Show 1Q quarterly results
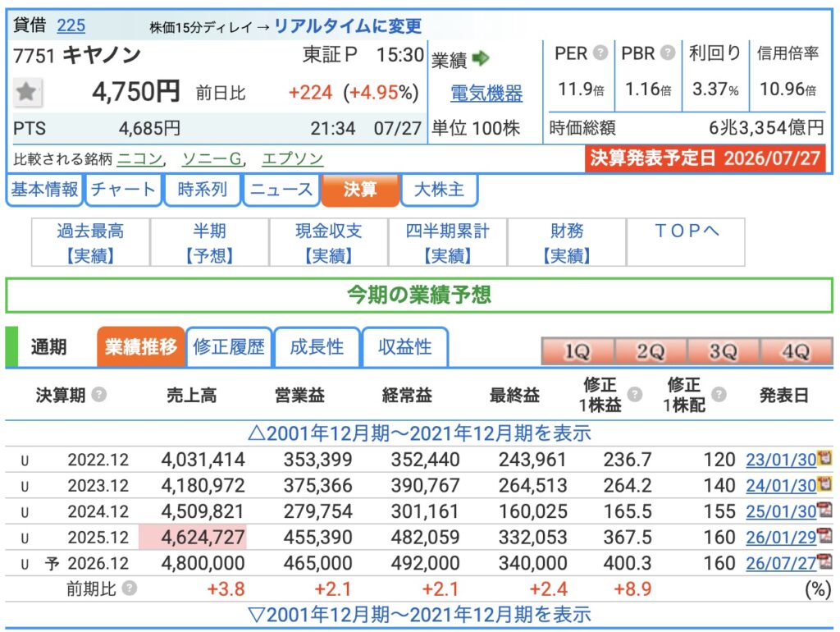 [577, 351]
